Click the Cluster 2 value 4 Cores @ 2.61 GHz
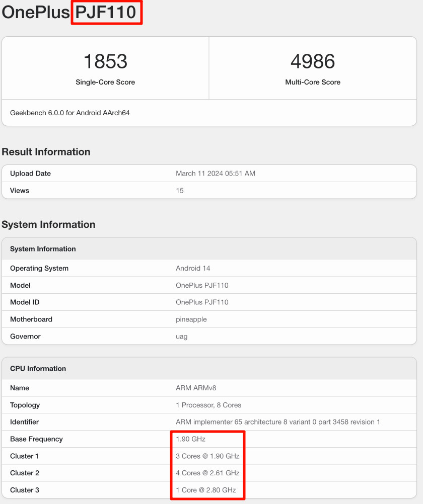The image size is (423, 504). [x=207, y=473]
